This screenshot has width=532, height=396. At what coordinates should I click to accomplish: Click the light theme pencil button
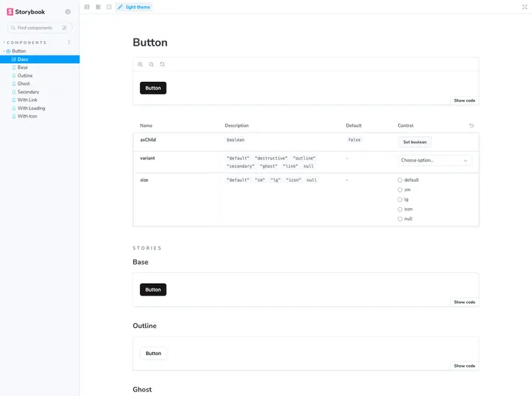point(134,7)
